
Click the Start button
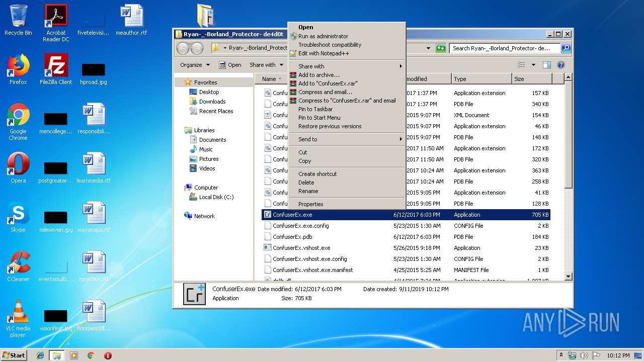14,355
